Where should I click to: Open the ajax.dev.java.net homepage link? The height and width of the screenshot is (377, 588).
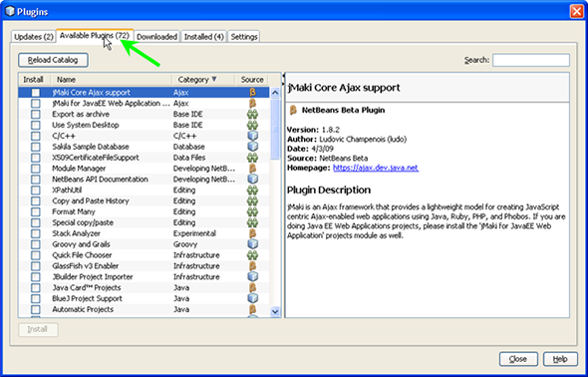376,169
